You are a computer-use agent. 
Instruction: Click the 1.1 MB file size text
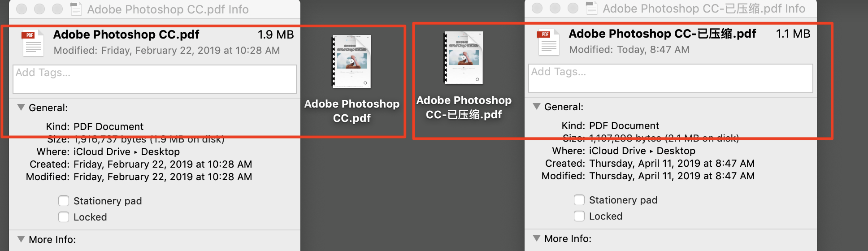pos(793,34)
